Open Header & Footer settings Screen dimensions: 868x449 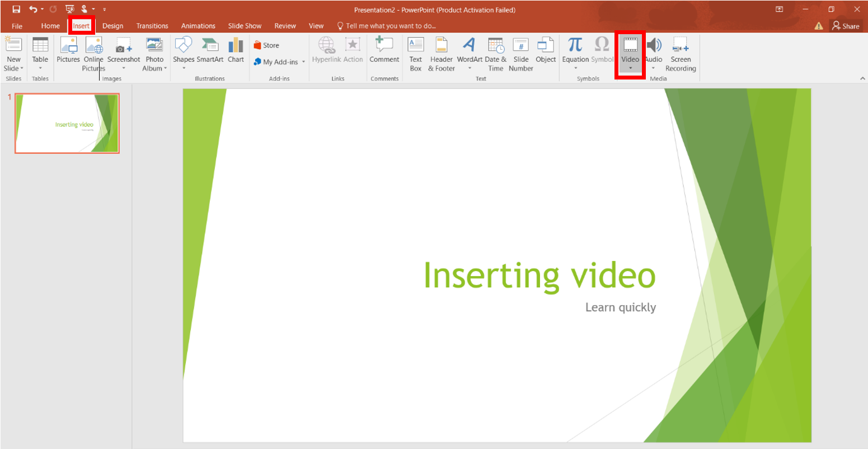click(442, 54)
